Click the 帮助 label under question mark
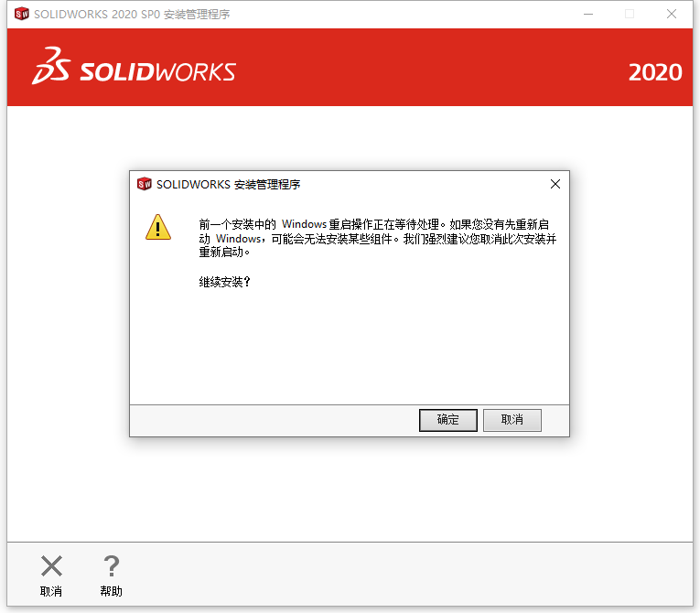The image size is (700, 613). (x=111, y=592)
